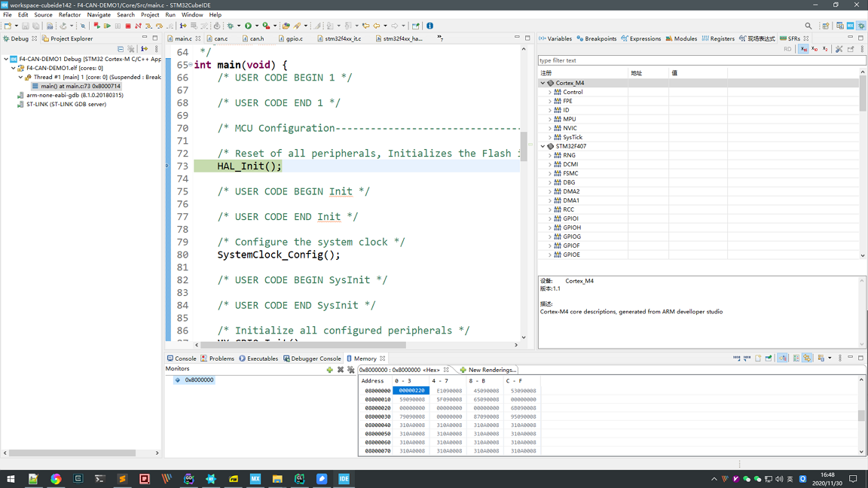Switch to the Registers view tab
Screen dimensions: 868x488
tap(718, 38)
